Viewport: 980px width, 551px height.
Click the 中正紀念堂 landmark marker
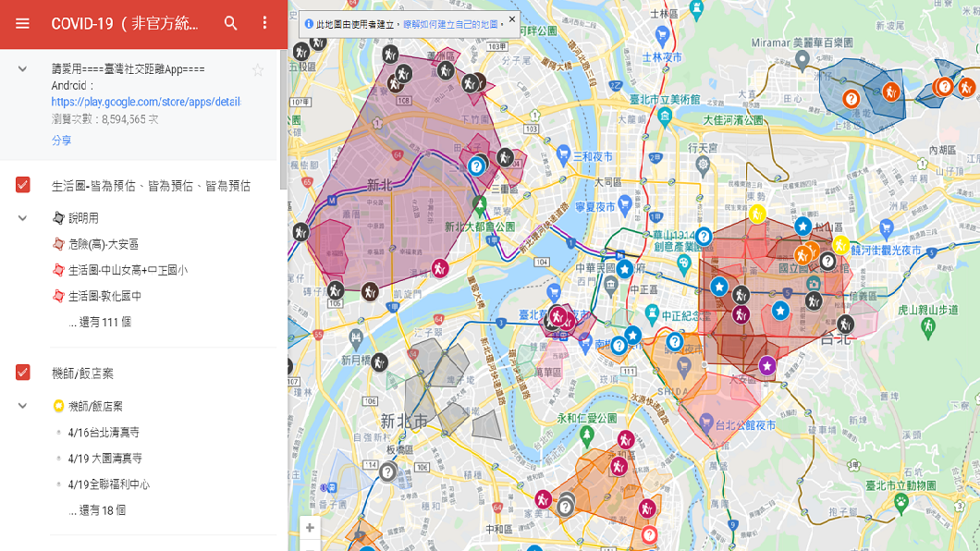pyautogui.click(x=653, y=312)
